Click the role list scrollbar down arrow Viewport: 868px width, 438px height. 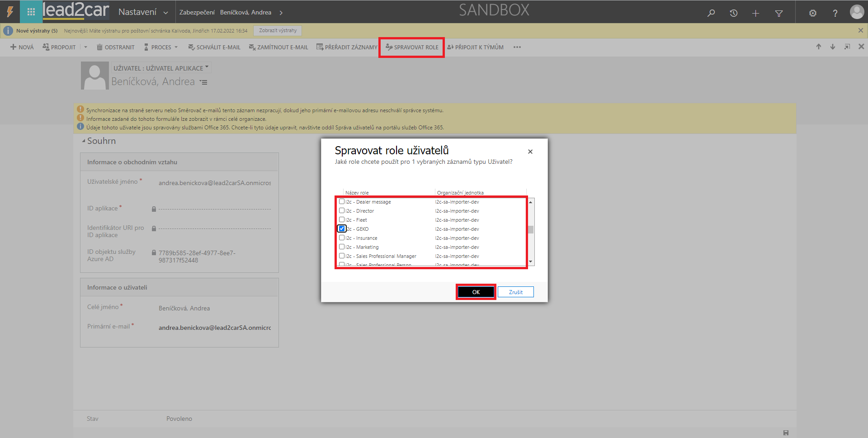point(531,262)
